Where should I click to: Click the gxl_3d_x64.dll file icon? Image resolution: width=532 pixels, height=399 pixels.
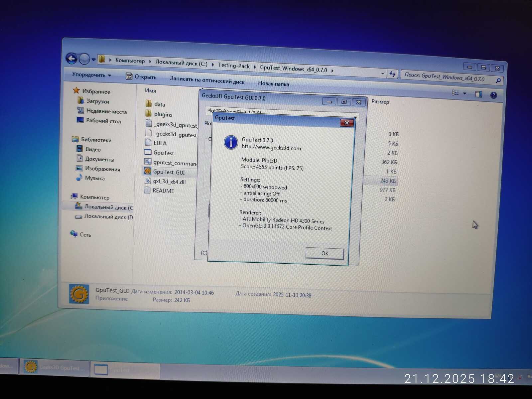pos(148,181)
